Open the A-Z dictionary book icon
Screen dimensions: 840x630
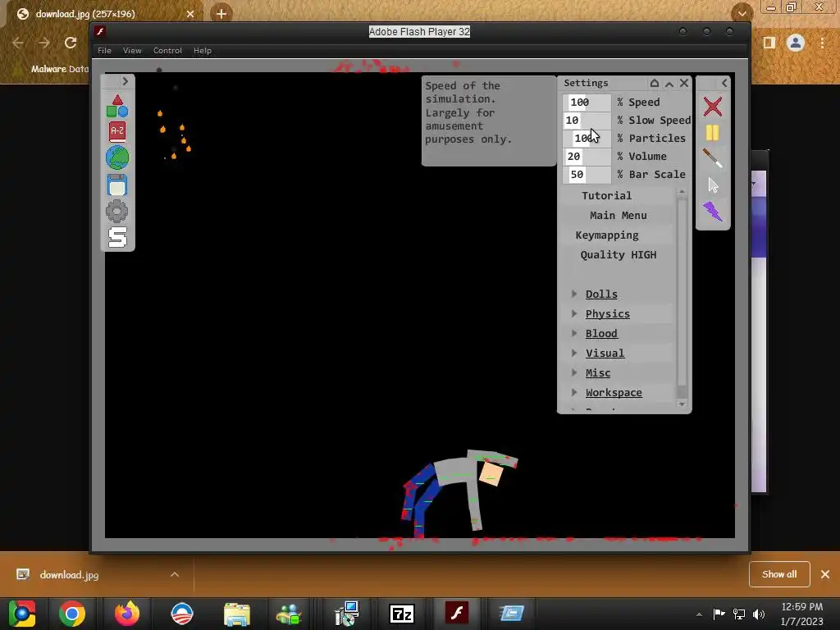point(117,131)
